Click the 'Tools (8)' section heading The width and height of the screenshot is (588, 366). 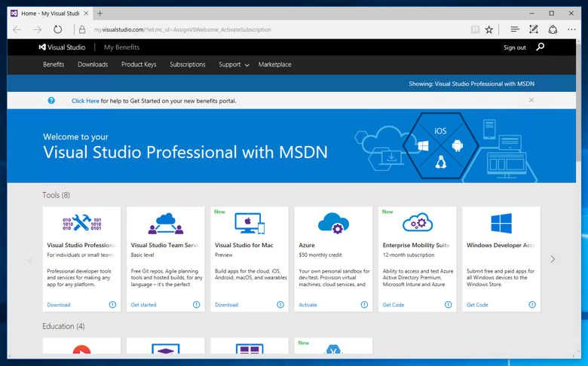[57, 195]
